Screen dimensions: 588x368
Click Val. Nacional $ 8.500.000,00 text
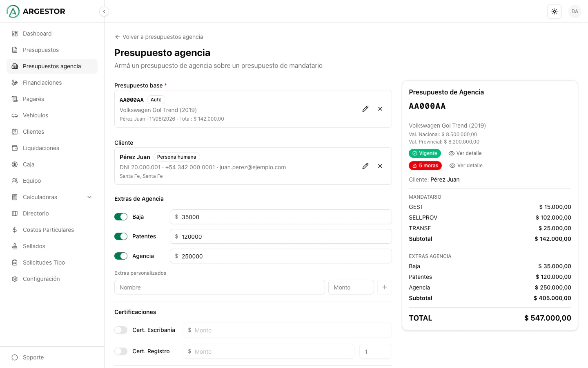(x=443, y=135)
